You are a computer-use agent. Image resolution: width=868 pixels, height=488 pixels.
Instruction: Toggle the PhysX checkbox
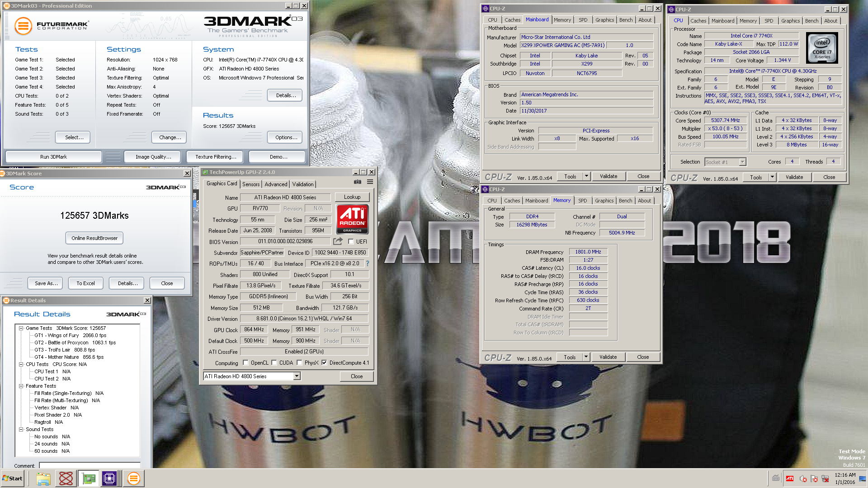[x=299, y=363]
